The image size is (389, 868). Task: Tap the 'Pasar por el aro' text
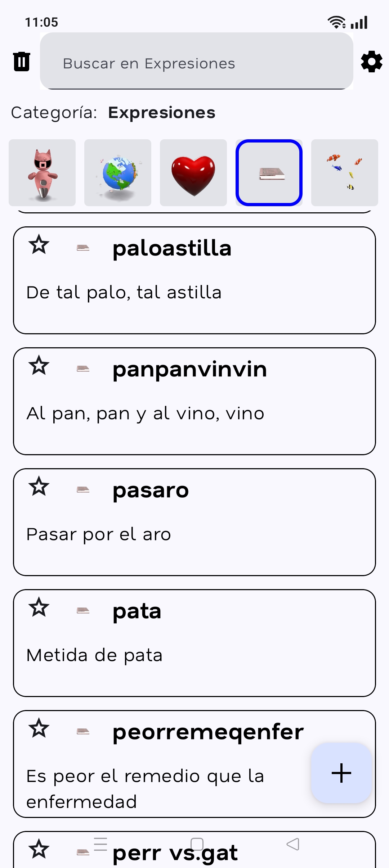point(99,534)
